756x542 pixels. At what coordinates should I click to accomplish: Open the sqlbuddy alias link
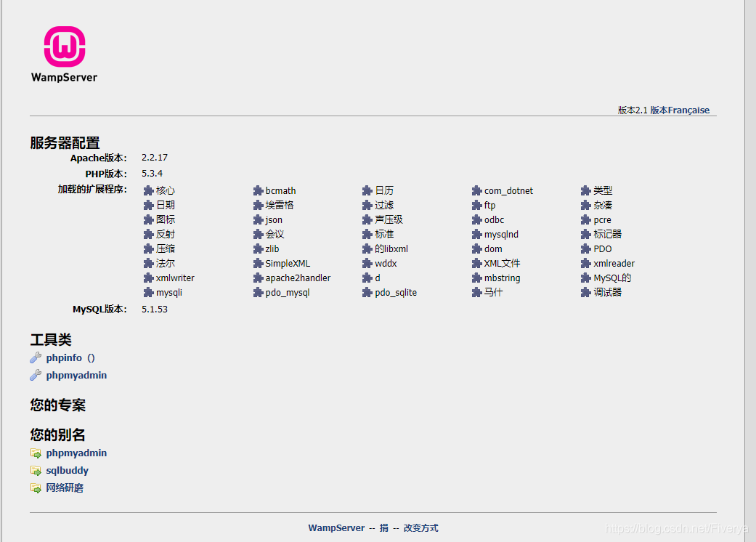(x=67, y=470)
